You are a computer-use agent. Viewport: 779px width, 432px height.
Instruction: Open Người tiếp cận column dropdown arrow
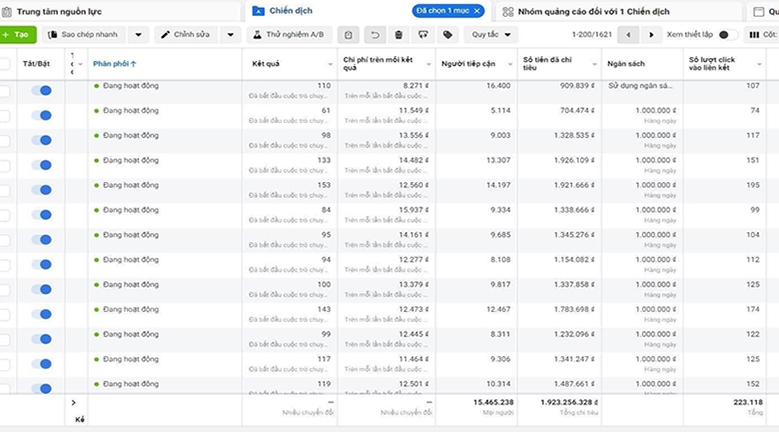(510, 64)
